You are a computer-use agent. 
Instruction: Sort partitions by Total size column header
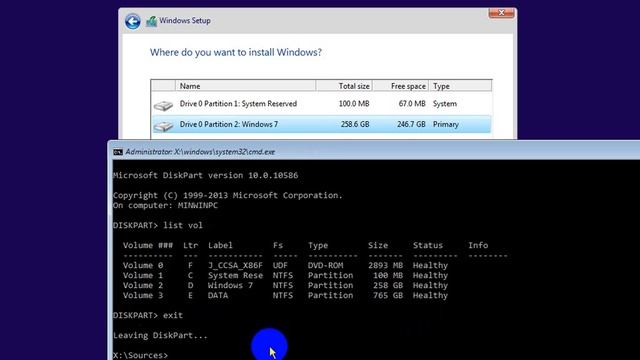point(344,86)
